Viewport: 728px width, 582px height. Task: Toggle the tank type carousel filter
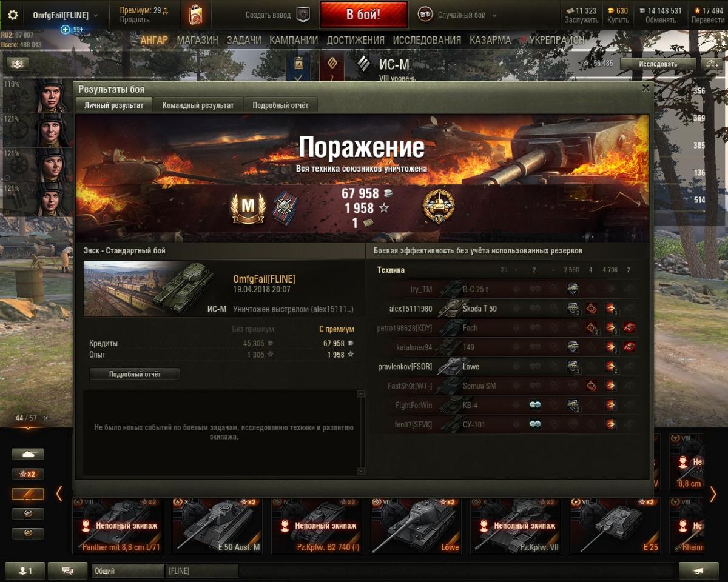pos(28,453)
